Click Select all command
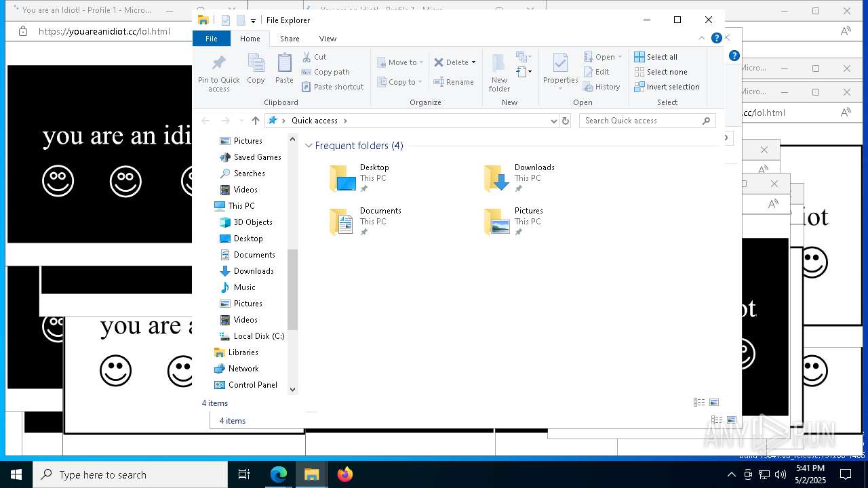Viewport: 868px width, 488px height. [x=656, y=57]
